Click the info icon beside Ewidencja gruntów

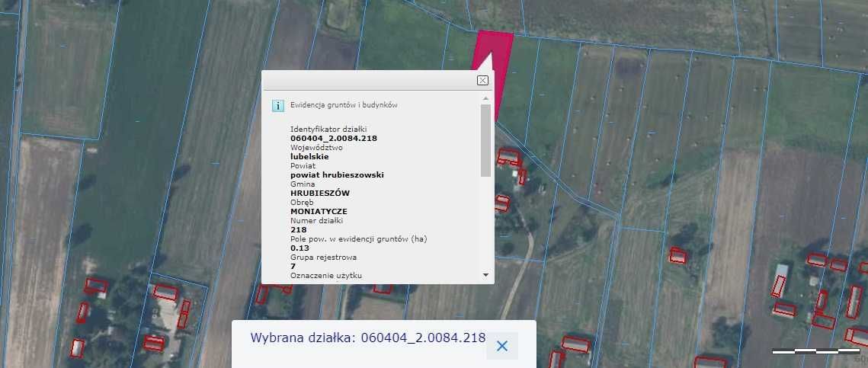coord(278,106)
